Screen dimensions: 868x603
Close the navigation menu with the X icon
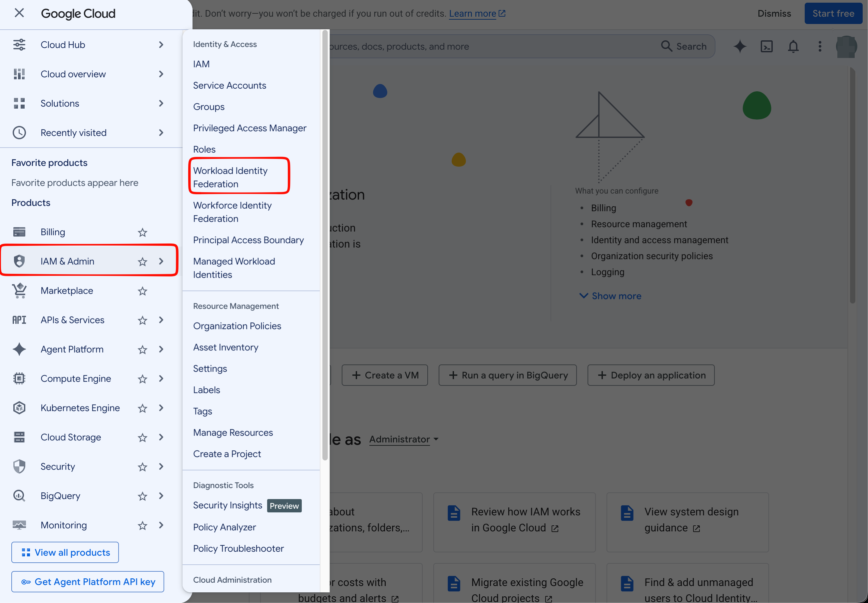(19, 13)
